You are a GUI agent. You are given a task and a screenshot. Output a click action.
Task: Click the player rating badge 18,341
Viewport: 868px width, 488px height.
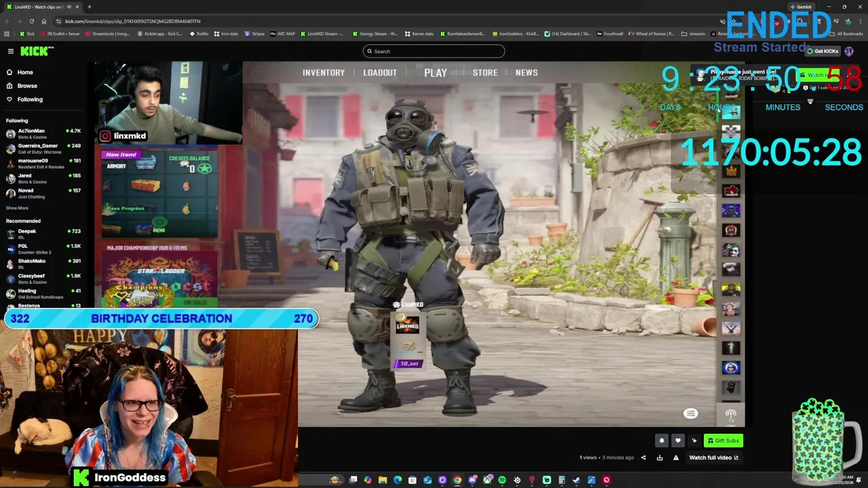pos(409,364)
